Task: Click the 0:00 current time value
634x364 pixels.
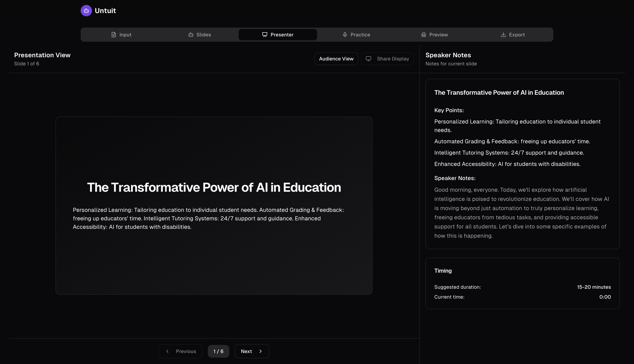Action: click(605, 297)
